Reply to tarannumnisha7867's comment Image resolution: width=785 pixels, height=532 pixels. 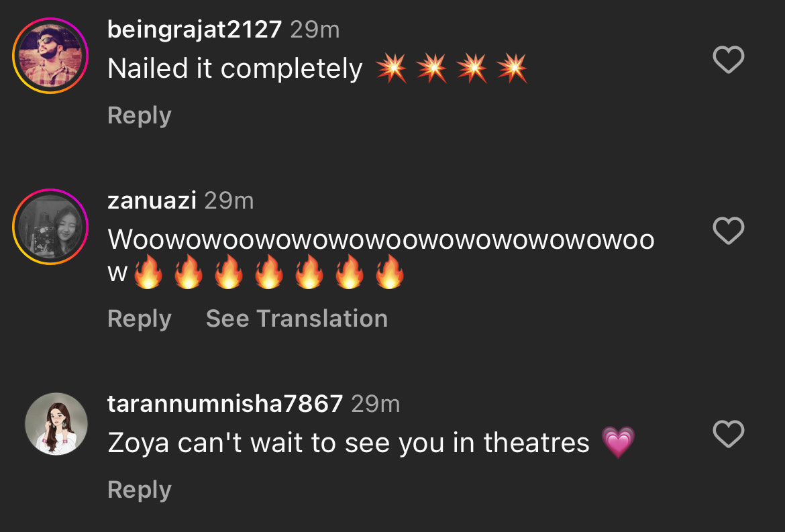coord(140,490)
